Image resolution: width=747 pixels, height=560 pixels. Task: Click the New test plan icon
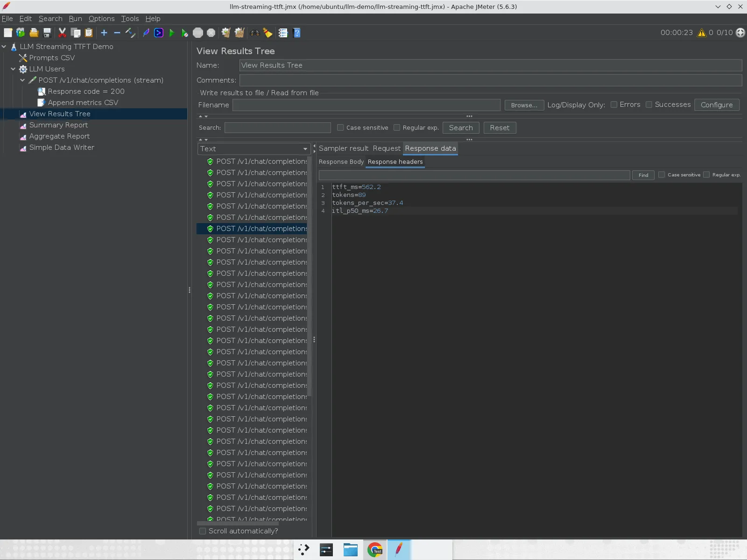tap(8, 33)
